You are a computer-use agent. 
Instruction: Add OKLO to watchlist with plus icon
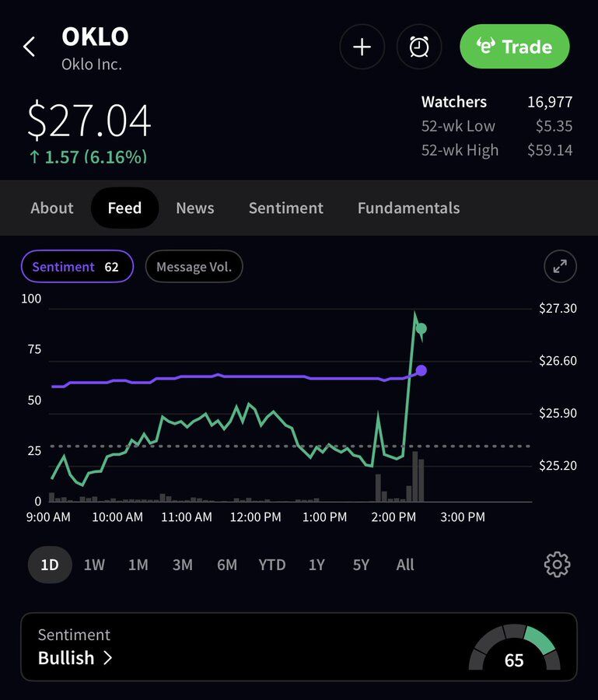click(x=362, y=47)
